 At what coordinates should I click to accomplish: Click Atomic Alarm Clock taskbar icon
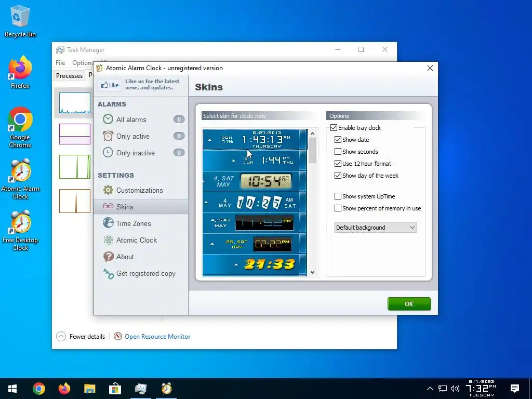[x=166, y=389]
